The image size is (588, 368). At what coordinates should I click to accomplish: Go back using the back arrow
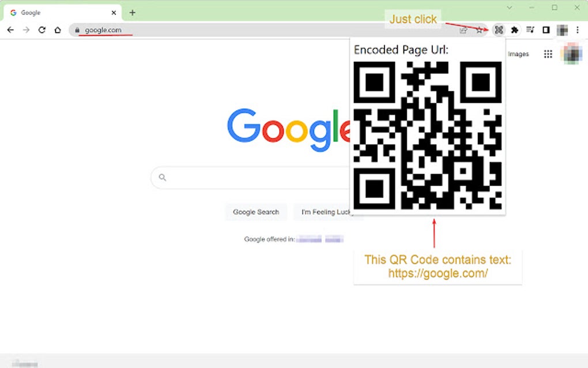[10, 30]
